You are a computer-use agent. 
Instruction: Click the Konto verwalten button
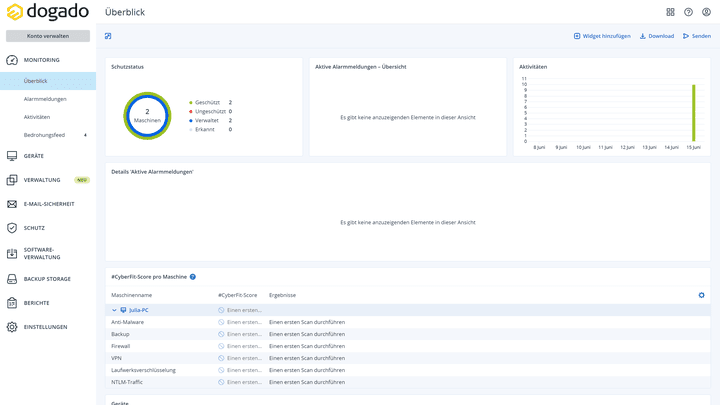pos(48,36)
